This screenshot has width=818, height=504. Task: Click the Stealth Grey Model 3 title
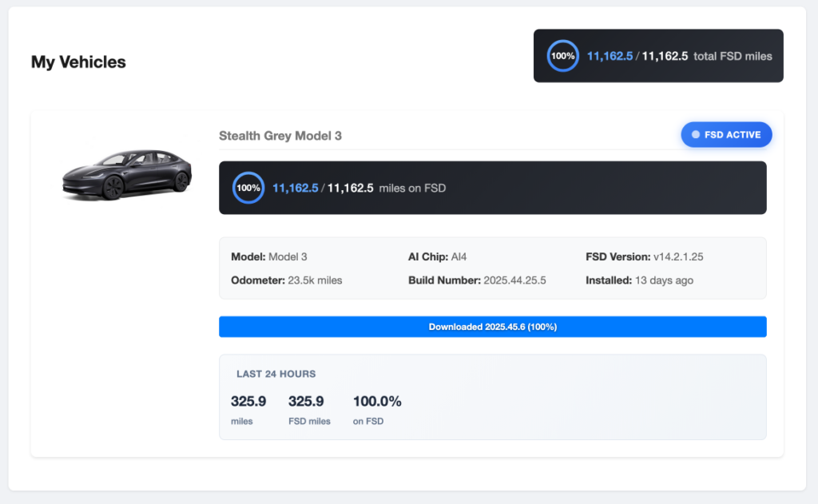pos(280,136)
